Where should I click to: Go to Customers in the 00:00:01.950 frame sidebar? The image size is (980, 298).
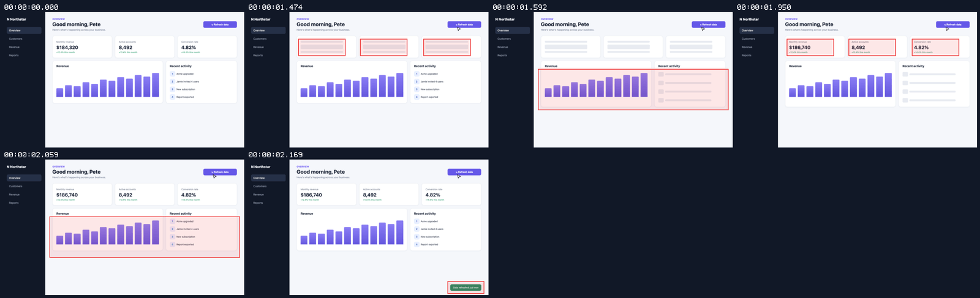click(x=756, y=39)
